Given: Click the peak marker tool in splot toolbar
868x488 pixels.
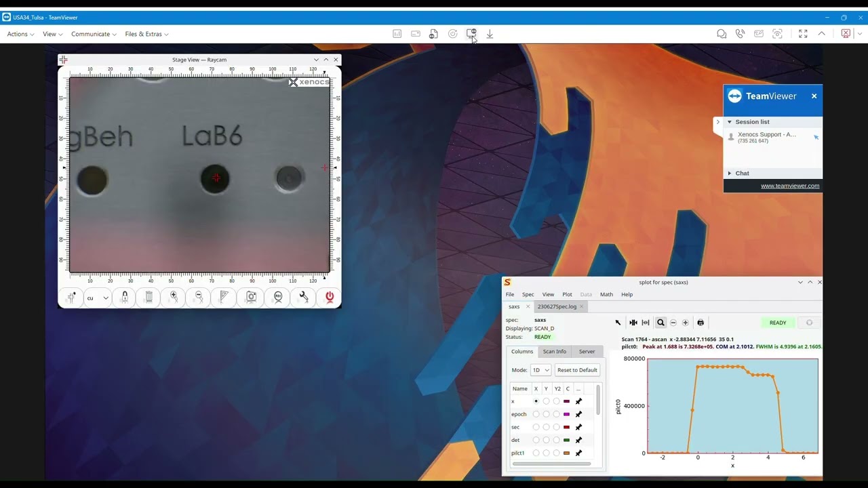Looking at the screenshot, I should (633, 323).
